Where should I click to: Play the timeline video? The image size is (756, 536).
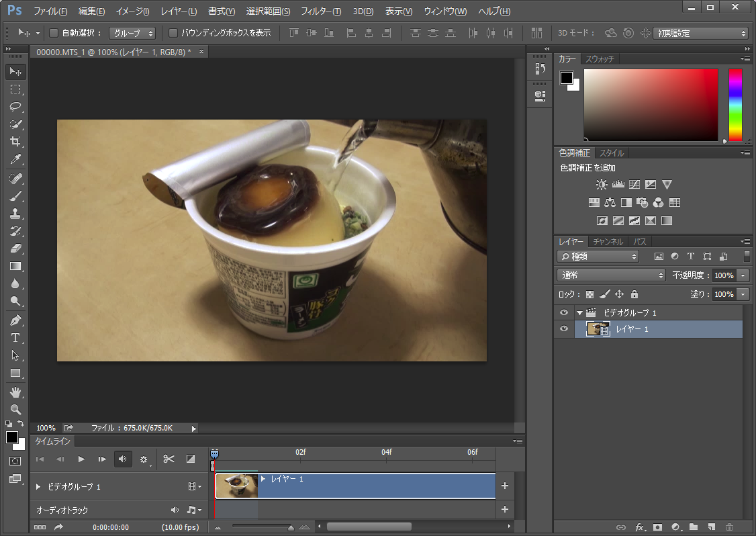[x=81, y=459]
